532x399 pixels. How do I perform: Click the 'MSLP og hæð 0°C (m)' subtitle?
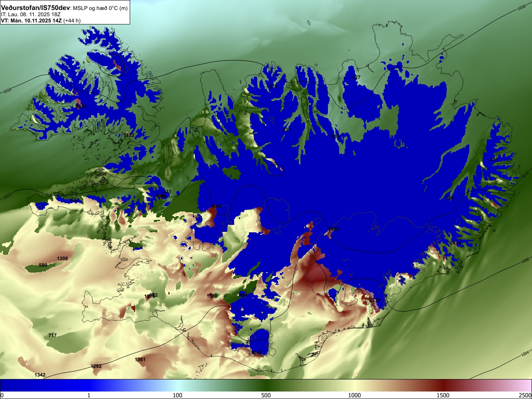100,8
